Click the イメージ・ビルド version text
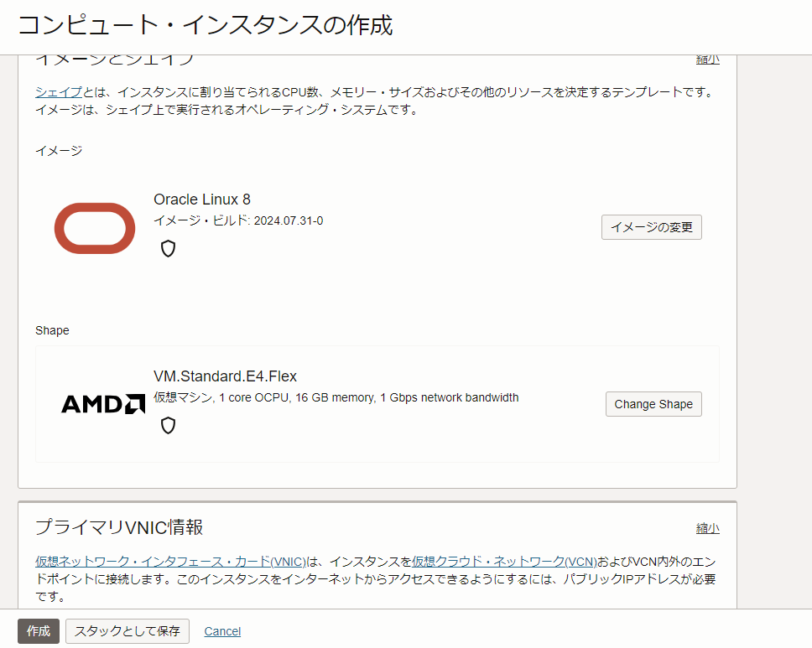Screen dimensions: 812x648 click(x=238, y=220)
